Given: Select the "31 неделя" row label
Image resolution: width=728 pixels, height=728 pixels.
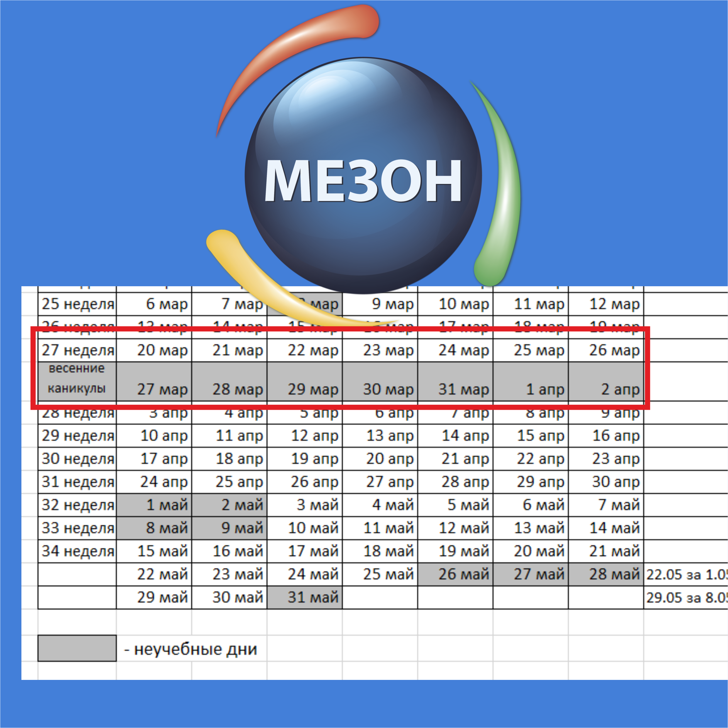Looking at the screenshot, I should (x=77, y=482).
